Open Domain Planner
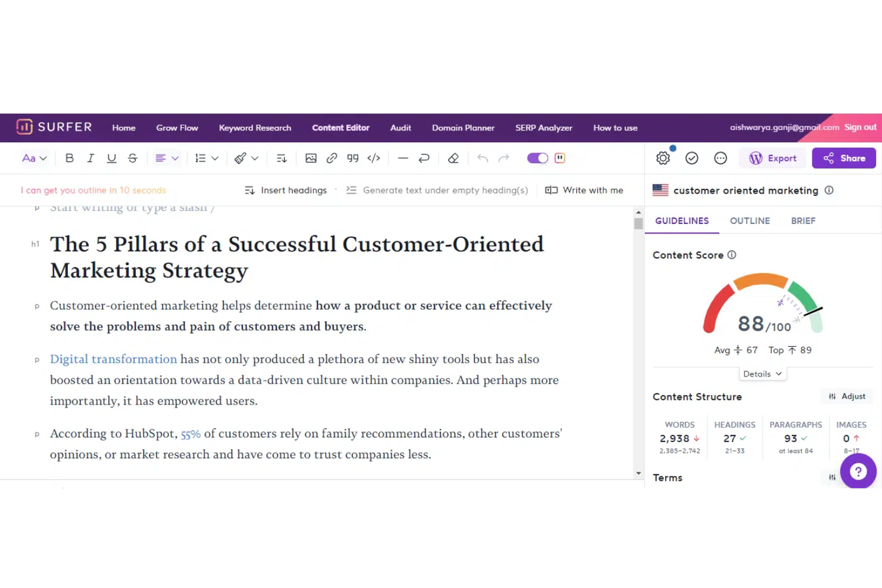The width and height of the screenshot is (882, 588). [463, 127]
